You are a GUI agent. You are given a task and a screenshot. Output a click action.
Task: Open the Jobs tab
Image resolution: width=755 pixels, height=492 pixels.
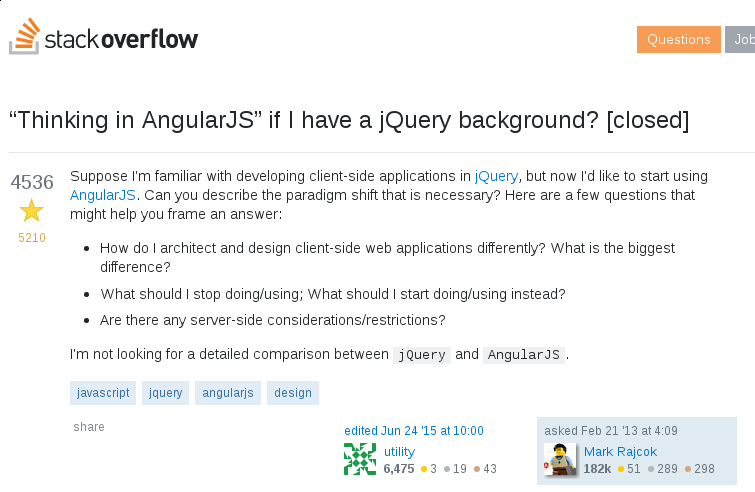click(741, 39)
